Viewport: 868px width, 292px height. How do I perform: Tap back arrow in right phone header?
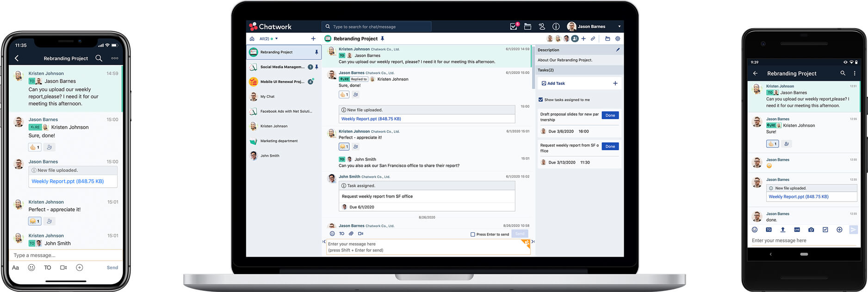tap(755, 73)
